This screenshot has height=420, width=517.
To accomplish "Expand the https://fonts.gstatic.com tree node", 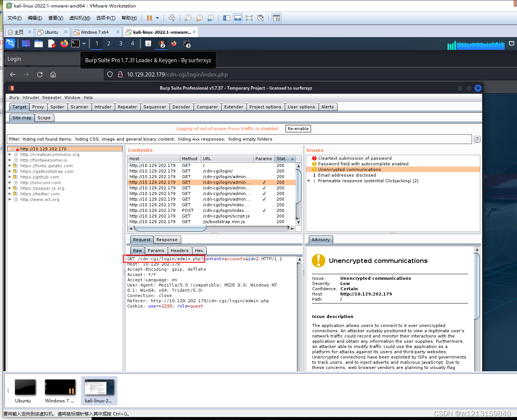I will tap(10, 166).
